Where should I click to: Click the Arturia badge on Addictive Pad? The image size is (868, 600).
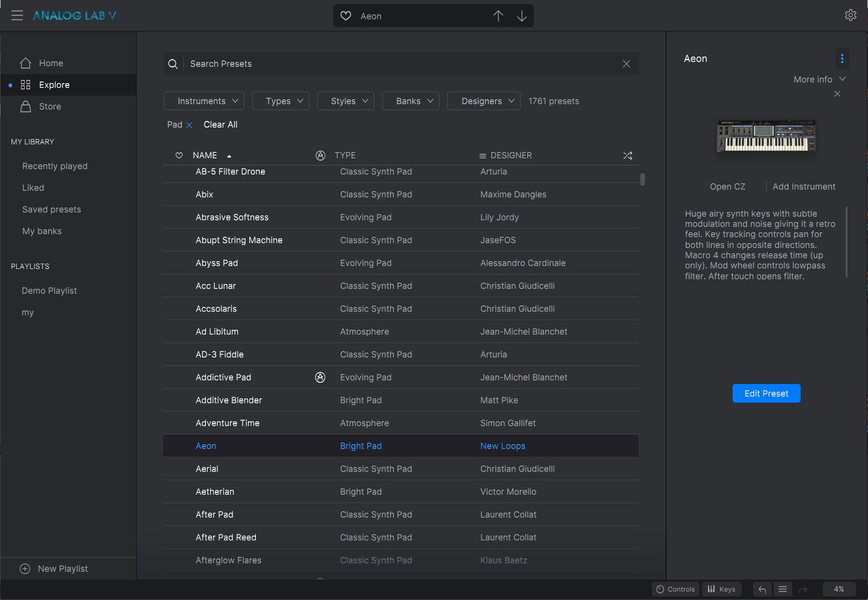[x=320, y=377]
